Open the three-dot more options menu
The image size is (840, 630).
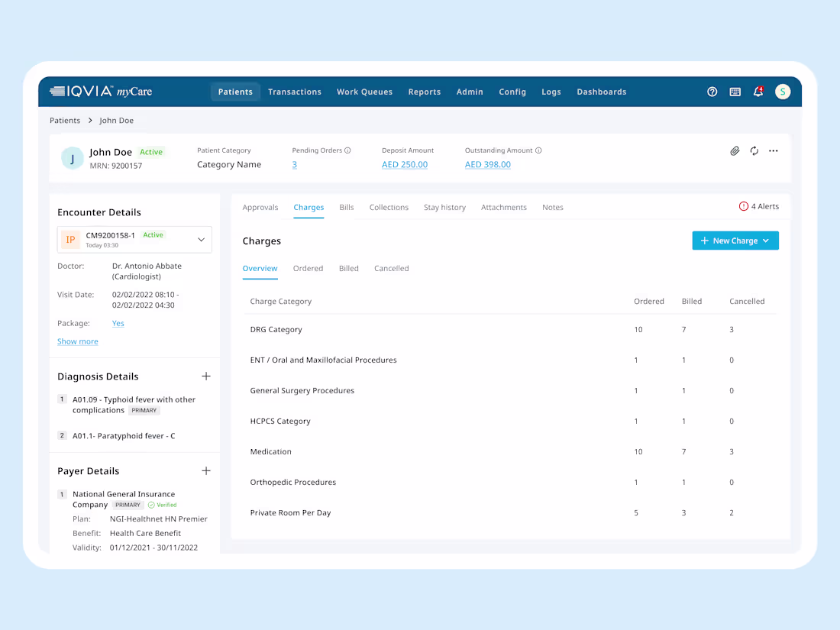click(773, 151)
